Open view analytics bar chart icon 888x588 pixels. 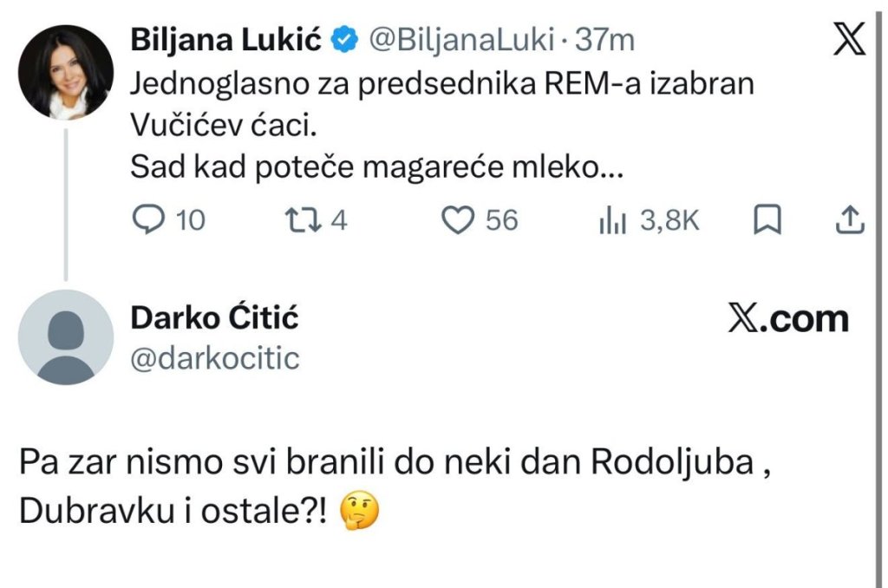click(x=612, y=221)
